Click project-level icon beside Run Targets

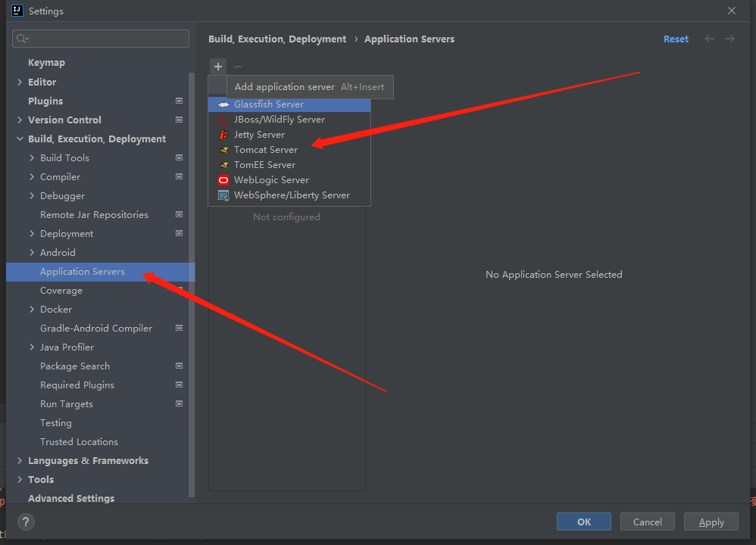click(179, 403)
